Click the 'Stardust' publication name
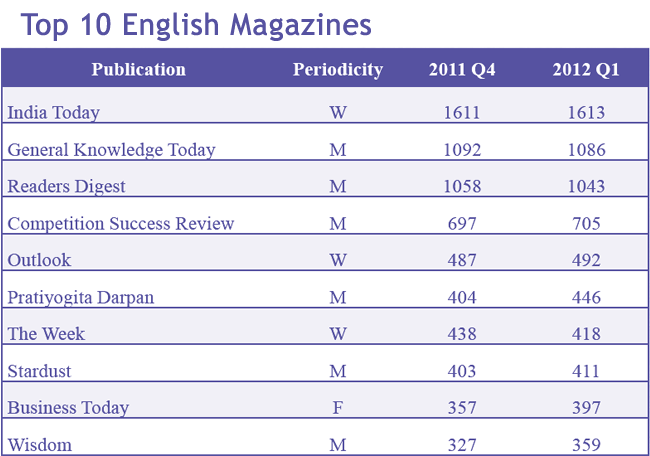650x456 pixels. [39, 371]
